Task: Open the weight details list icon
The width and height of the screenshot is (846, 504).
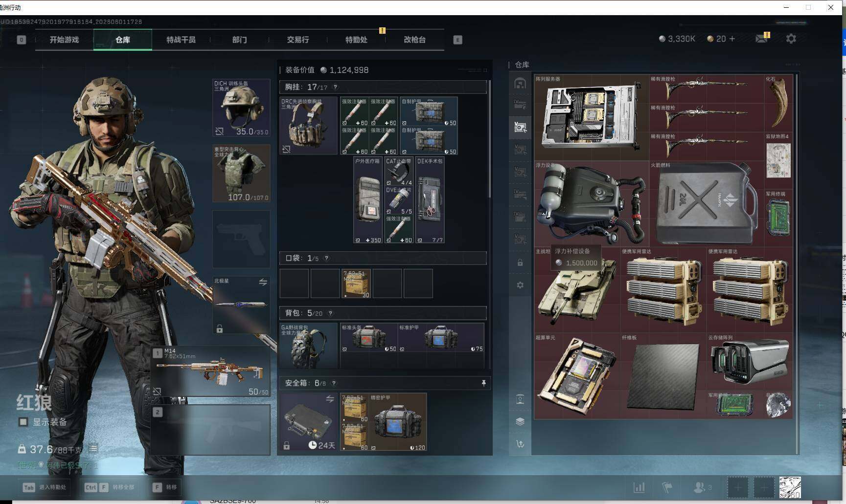Action: pyautogui.click(x=93, y=448)
